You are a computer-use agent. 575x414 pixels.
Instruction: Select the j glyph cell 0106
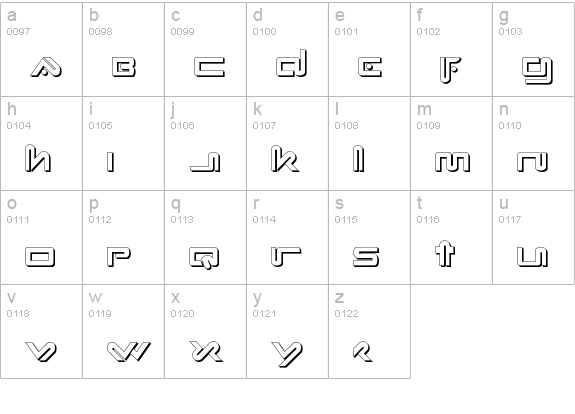pyautogui.click(x=205, y=143)
